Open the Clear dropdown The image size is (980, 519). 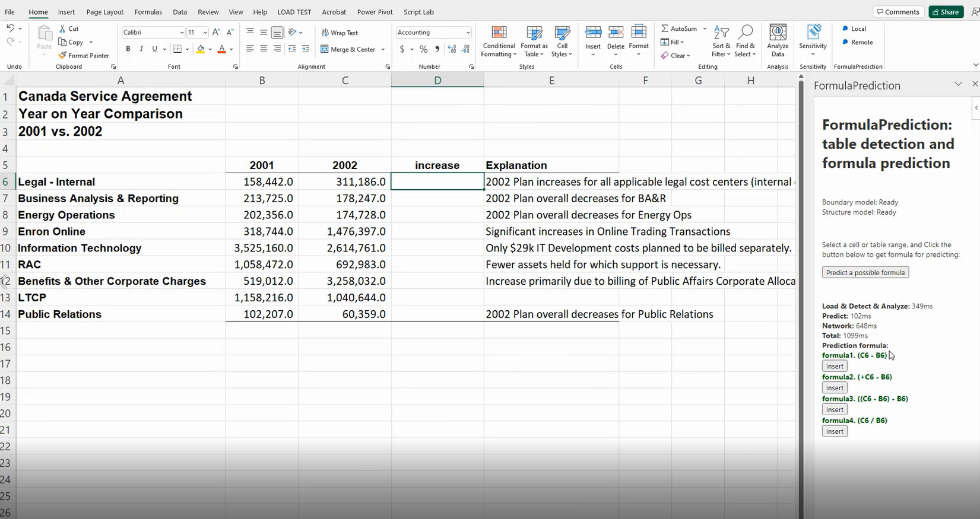(675, 56)
